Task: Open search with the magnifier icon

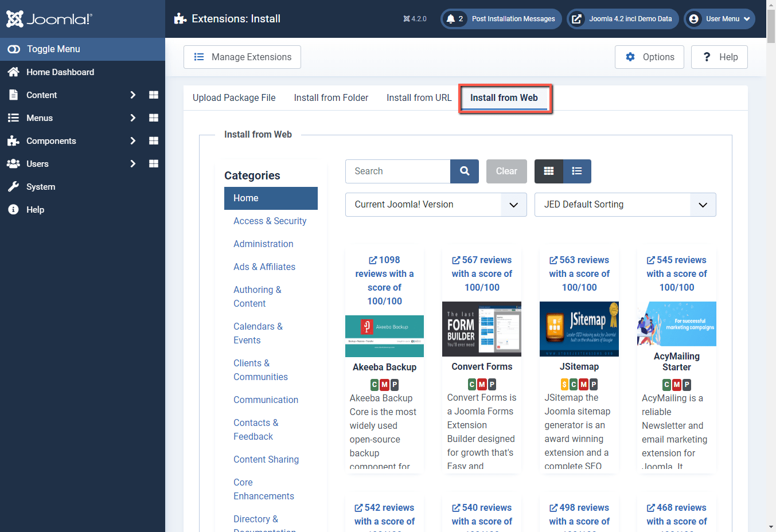Action: tap(464, 171)
